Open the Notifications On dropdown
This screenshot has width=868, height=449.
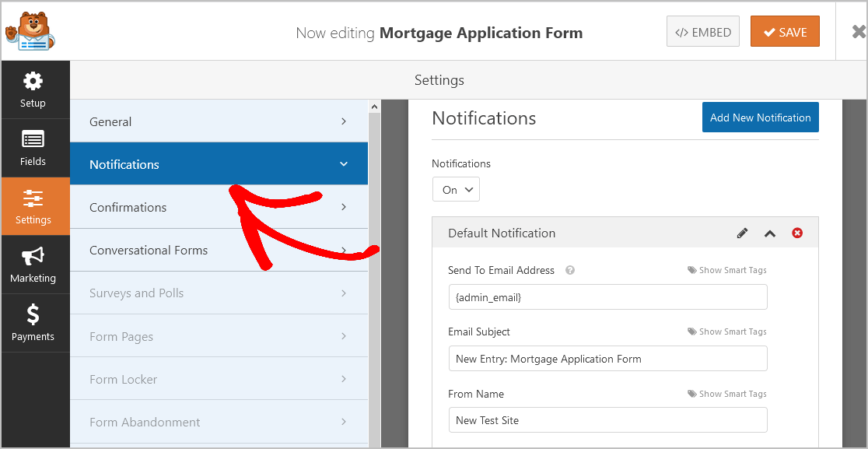point(456,190)
